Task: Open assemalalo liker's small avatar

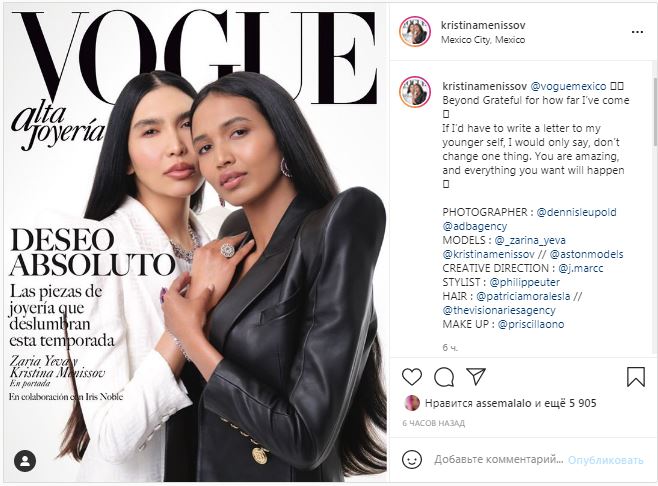Action: coord(412,403)
